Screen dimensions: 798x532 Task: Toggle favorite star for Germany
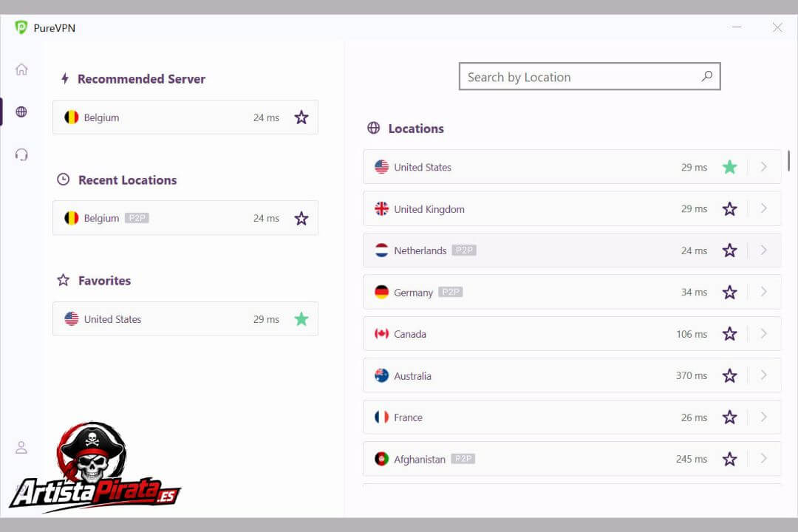coord(730,292)
